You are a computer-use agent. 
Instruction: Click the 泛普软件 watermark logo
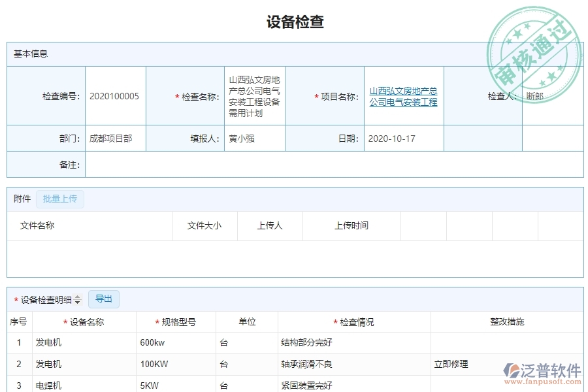[x=541, y=369]
